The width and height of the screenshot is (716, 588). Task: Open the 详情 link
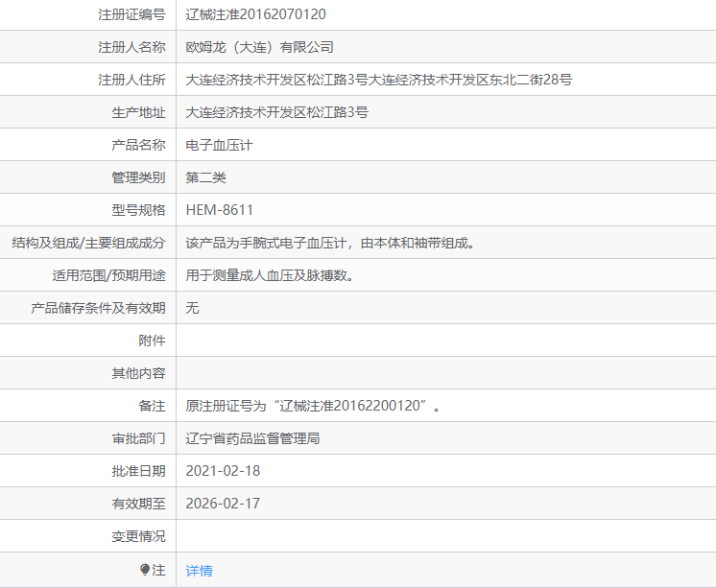click(x=199, y=570)
